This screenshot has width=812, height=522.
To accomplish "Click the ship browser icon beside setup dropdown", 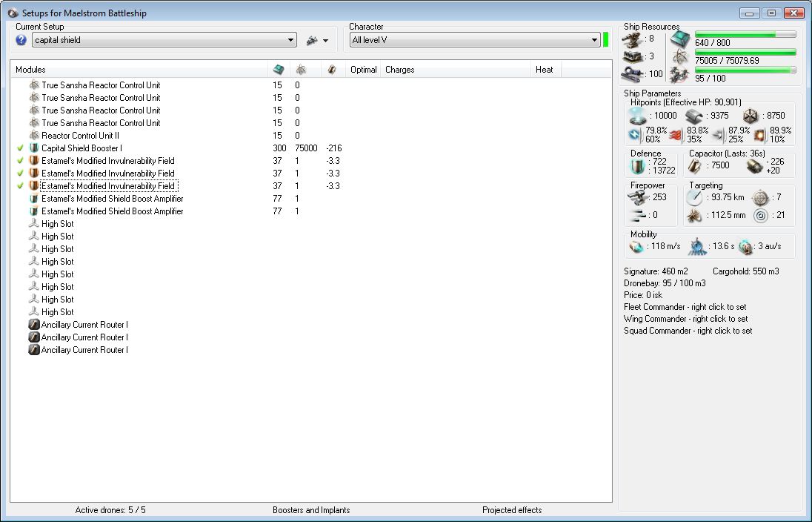I will click(x=312, y=40).
